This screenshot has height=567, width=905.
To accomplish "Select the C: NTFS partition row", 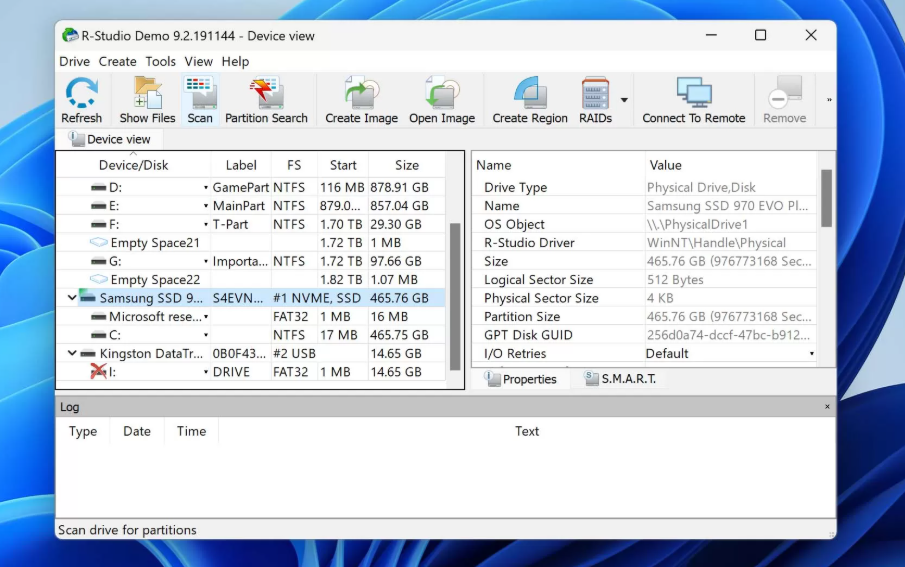I will (115, 335).
